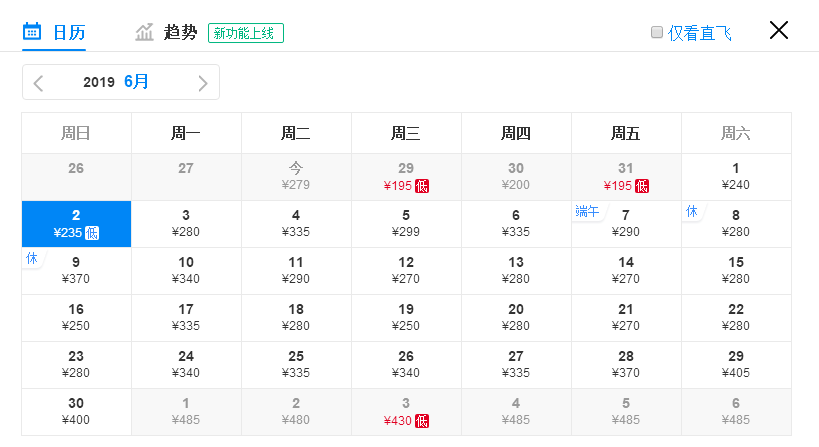Go to next month with right chevron
The image size is (819, 447).
click(203, 83)
